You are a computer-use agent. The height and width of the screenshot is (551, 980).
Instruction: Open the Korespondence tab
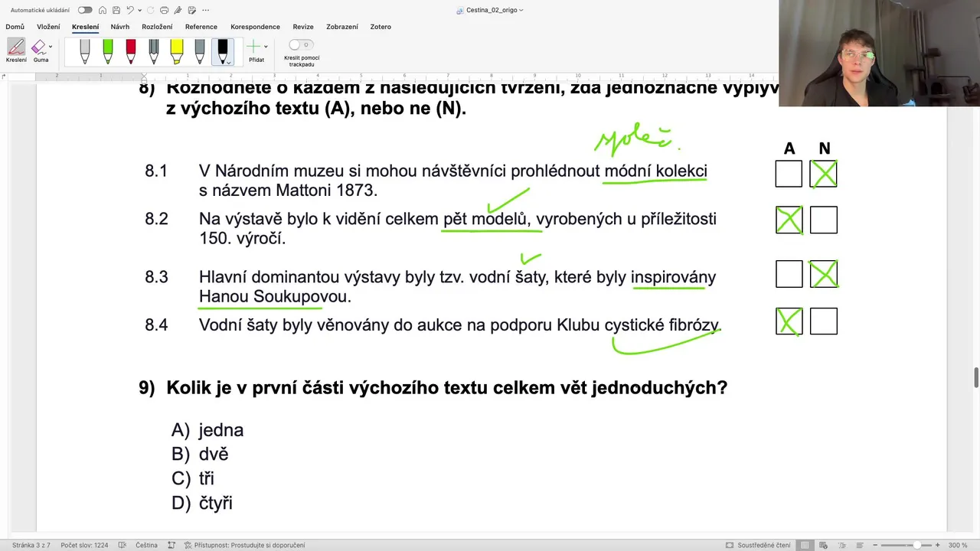click(255, 27)
